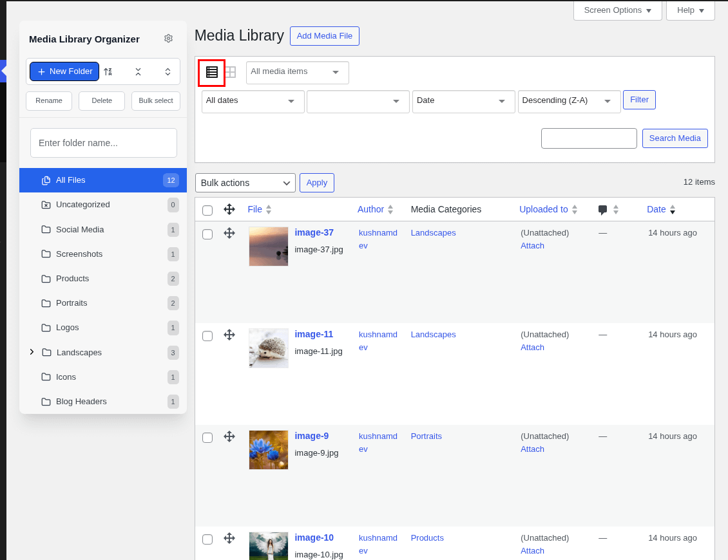This screenshot has height=560, width=728.
Task: Expand the Landscapes folder tree
Action: [32, 352]
